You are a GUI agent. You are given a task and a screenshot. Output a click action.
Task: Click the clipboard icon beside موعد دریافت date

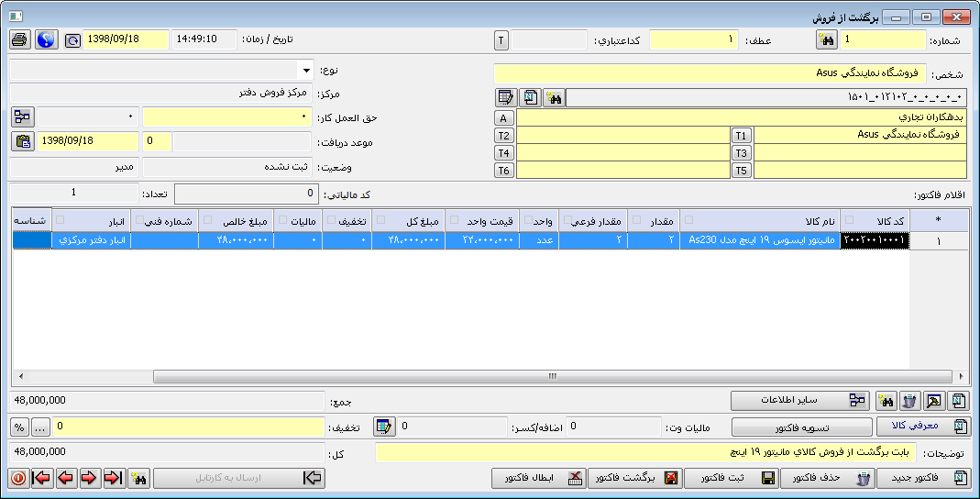(23, 141)
